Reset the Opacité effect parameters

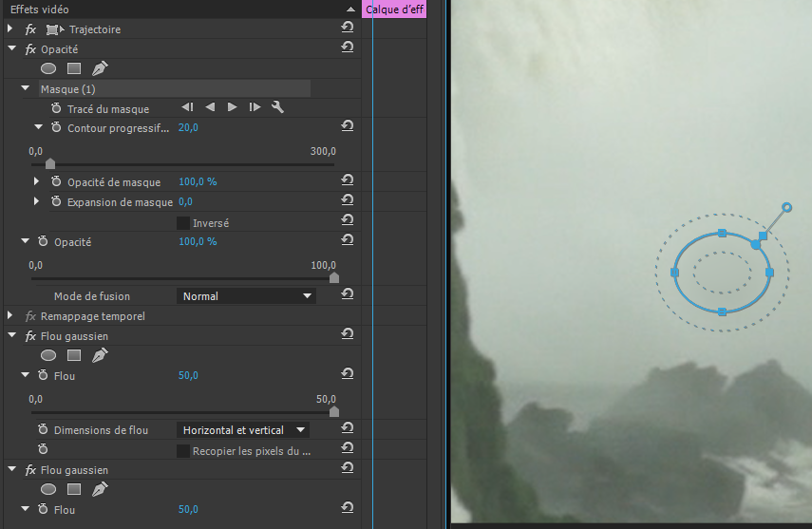point(348,47)
